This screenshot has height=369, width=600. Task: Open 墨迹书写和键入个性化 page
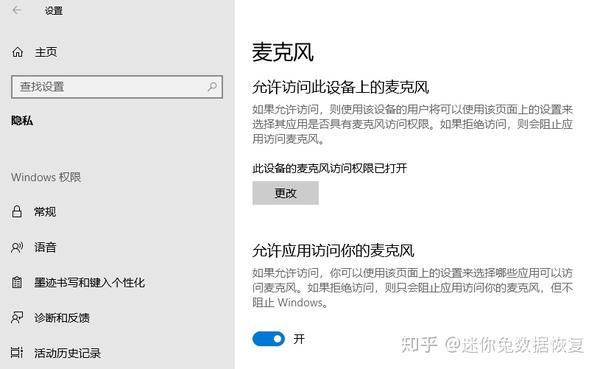(90, 282)
